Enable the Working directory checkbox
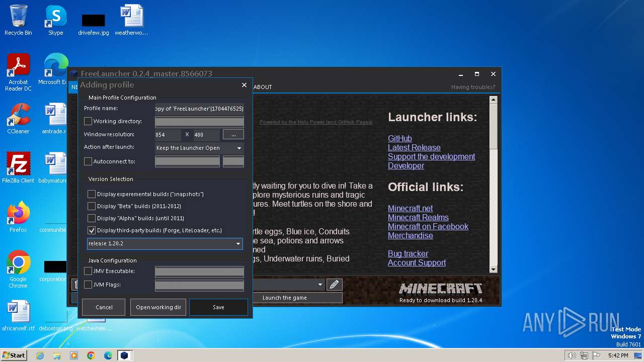This screenshot has height=362, width=644. pyautogui.click(x=88, y=121)
